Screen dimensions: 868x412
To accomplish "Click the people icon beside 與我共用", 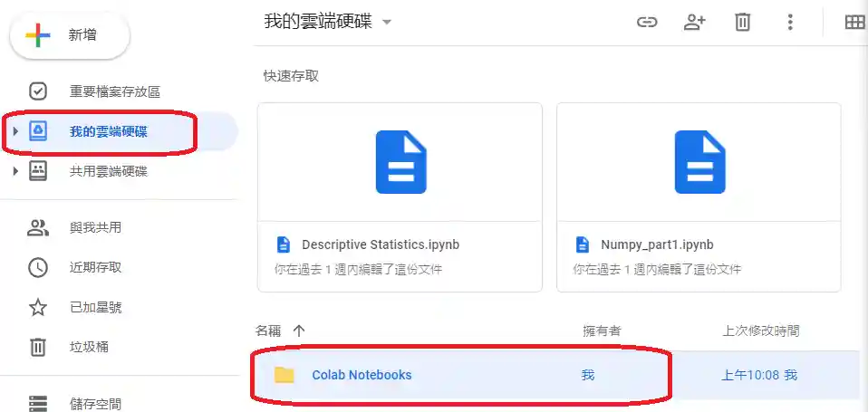I will (x=38, y=227).
